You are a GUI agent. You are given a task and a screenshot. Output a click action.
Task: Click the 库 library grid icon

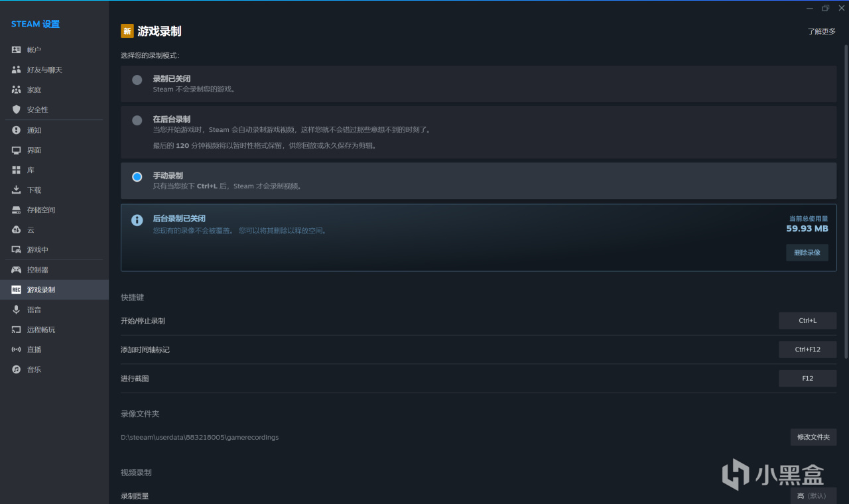click(17, 170)
